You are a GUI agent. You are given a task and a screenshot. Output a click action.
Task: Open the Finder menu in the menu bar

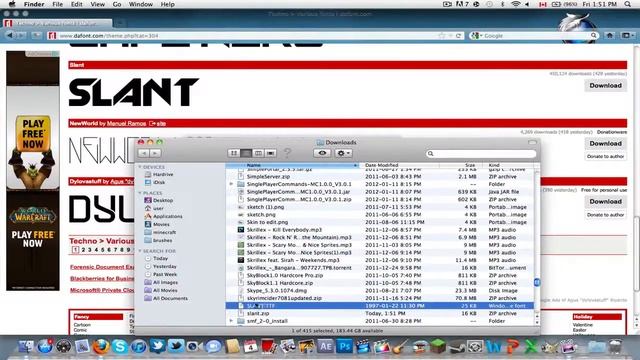pyautogui.click(x=34, y=4)
